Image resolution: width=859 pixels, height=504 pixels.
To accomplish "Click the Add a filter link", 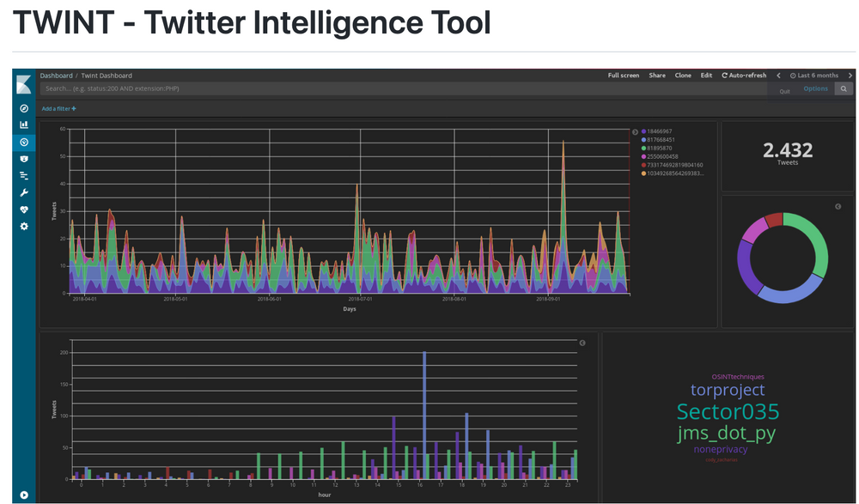I will [57, 108].
